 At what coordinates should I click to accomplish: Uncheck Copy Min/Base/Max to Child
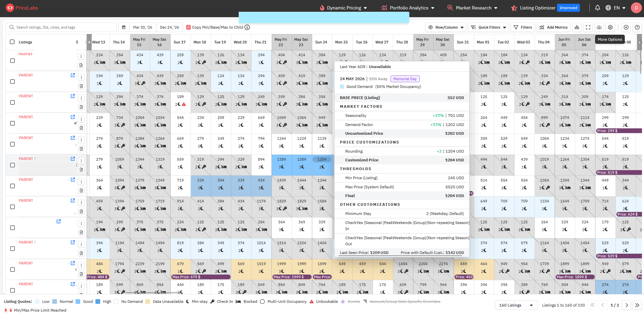(188, 27)
